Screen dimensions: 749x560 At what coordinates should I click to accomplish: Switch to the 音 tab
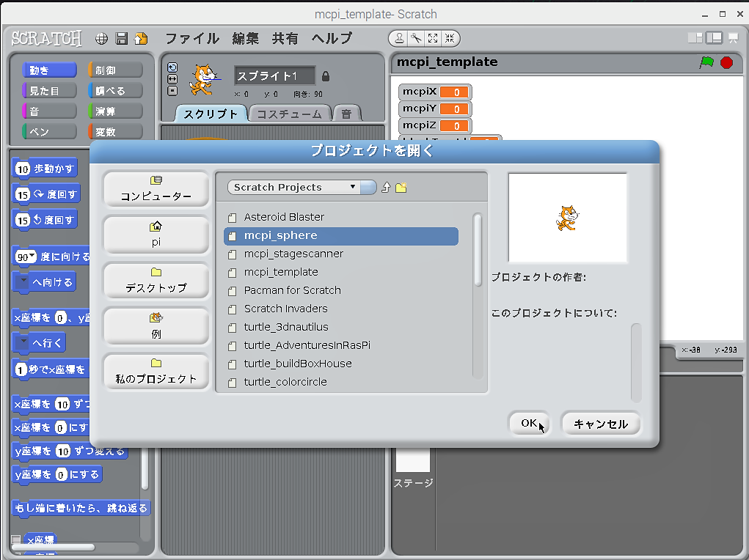(346, 114)
